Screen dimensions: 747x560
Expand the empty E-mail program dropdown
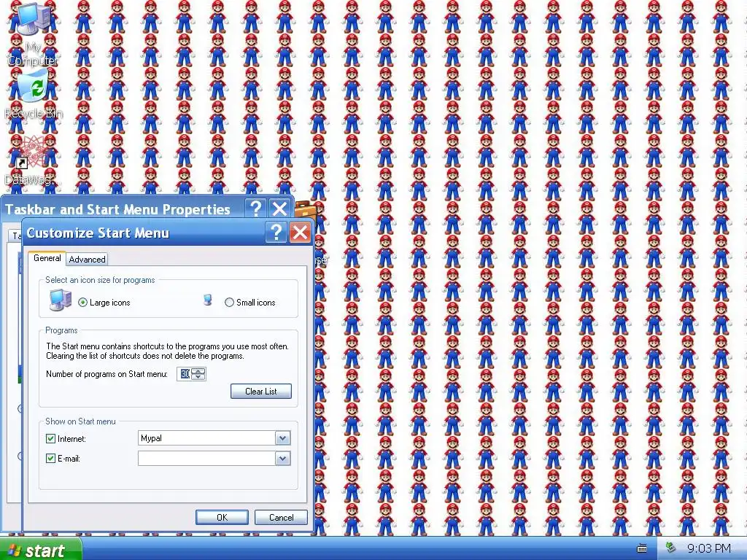[282, 459]
